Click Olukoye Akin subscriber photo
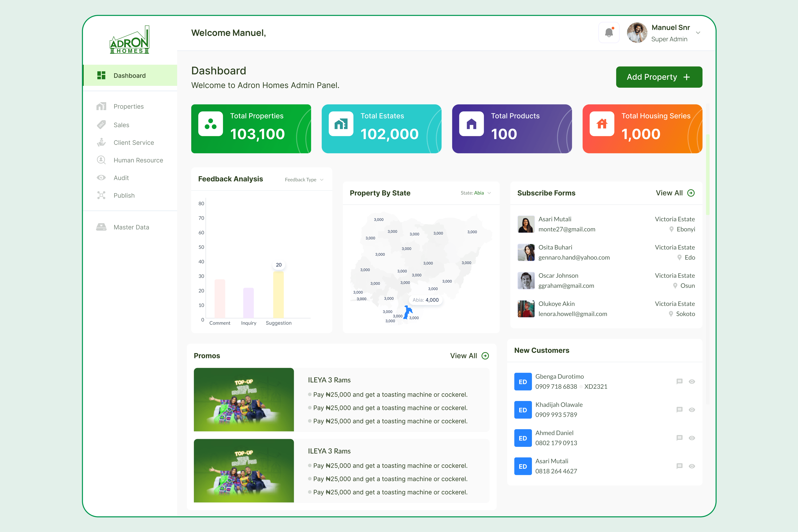The height and width of the screenshot is (532, 798). (526, 309)
